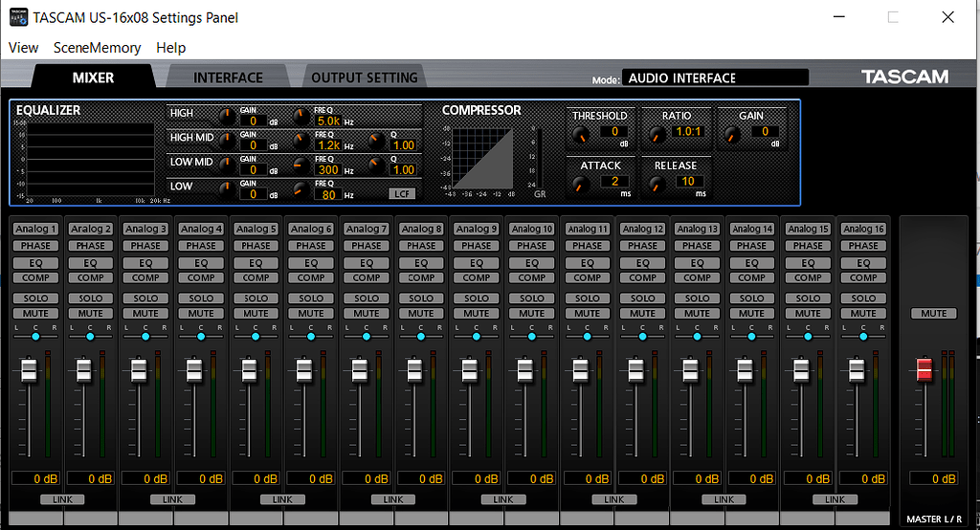Click the Analog 1 volume fader

(29, 370)
